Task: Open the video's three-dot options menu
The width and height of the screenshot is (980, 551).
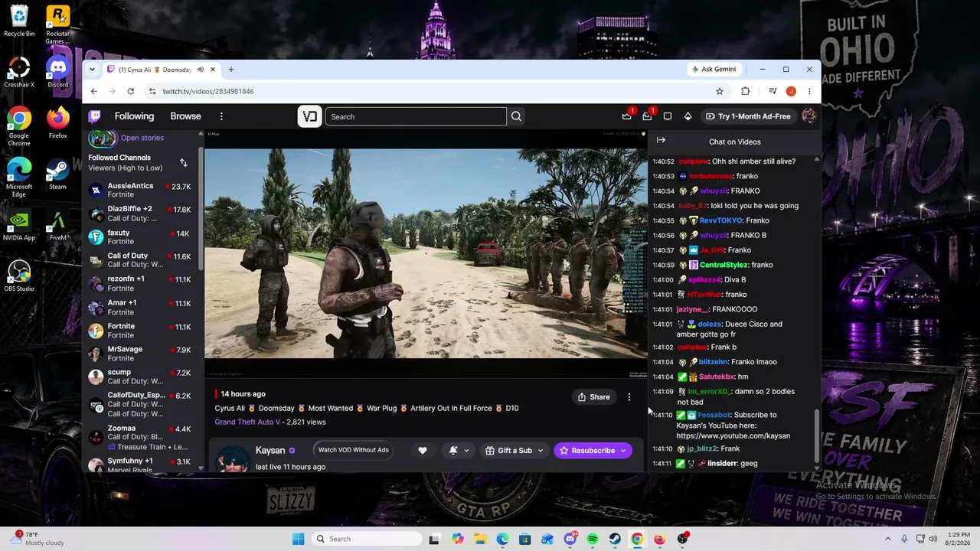Action: click(x=629, y=397)
